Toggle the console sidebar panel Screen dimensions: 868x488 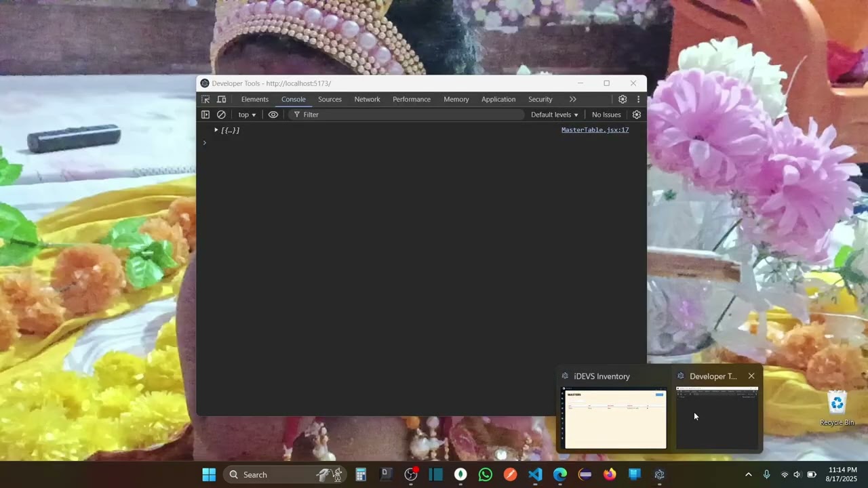(x=205, y=115)
